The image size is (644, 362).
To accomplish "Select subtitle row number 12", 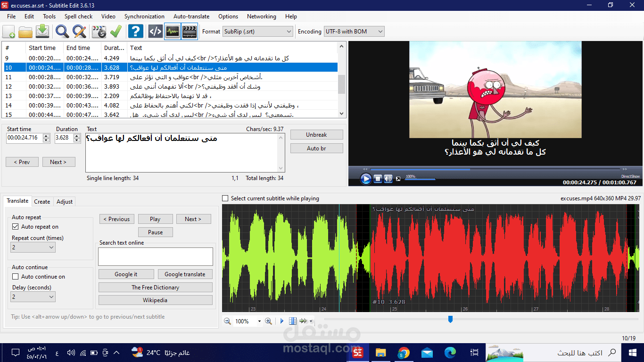I will tap(170, 86).
